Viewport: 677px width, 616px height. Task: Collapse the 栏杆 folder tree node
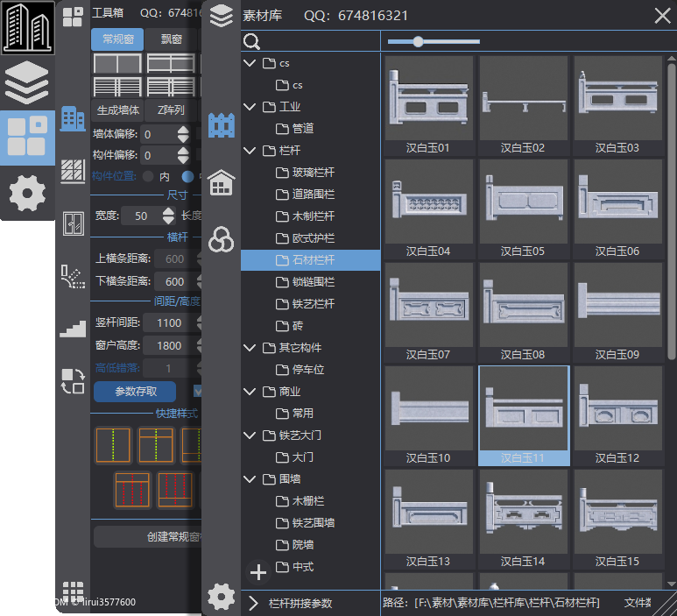click(x=250, y=151)
